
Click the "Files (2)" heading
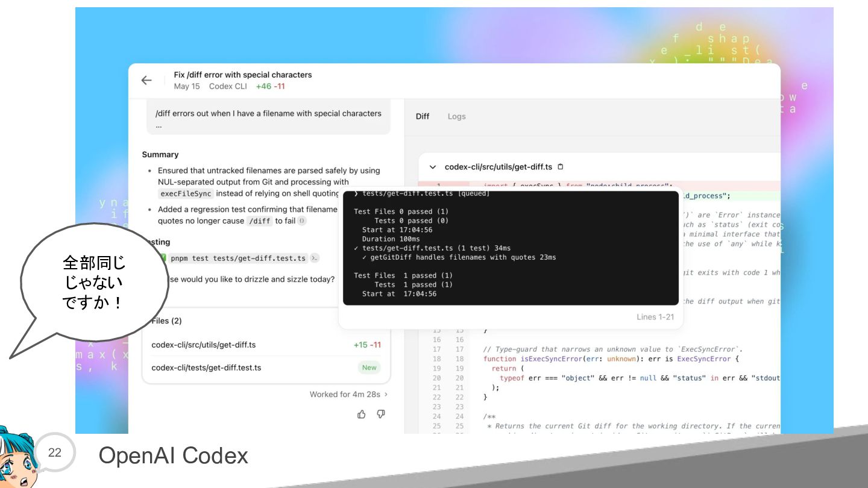[x=166, y=321]
